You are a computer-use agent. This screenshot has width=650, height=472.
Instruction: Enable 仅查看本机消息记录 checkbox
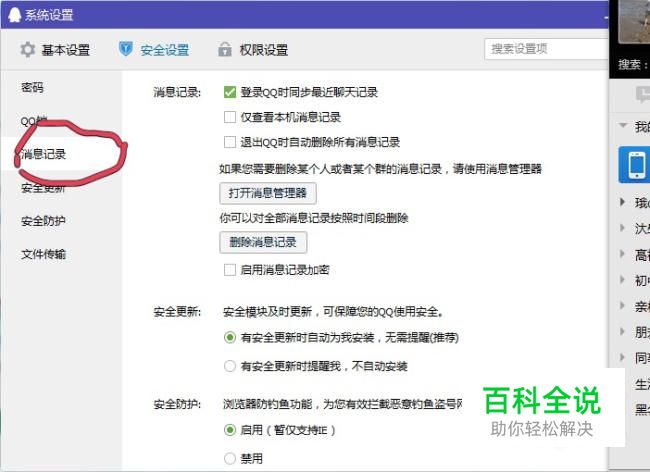click(230, 117)
